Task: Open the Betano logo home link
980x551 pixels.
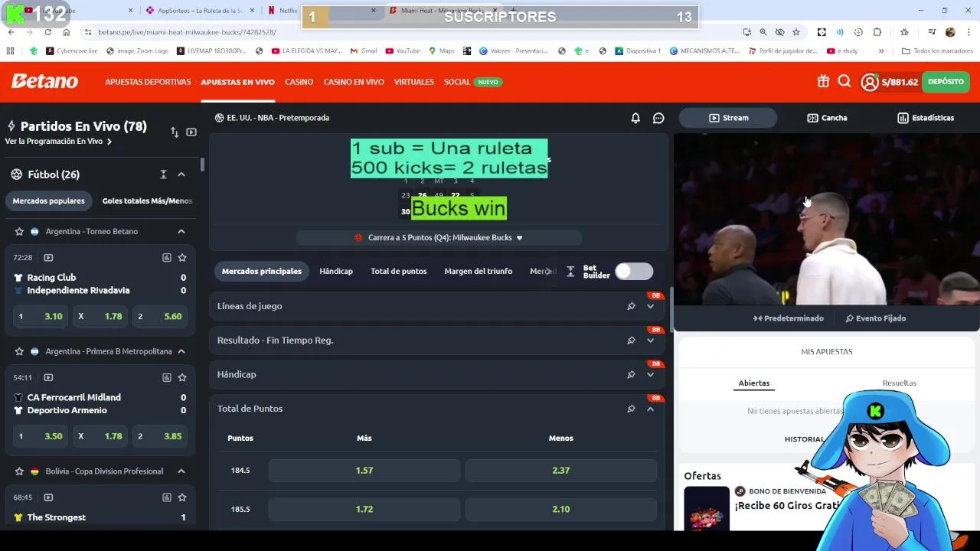Action: coord(44,82)
